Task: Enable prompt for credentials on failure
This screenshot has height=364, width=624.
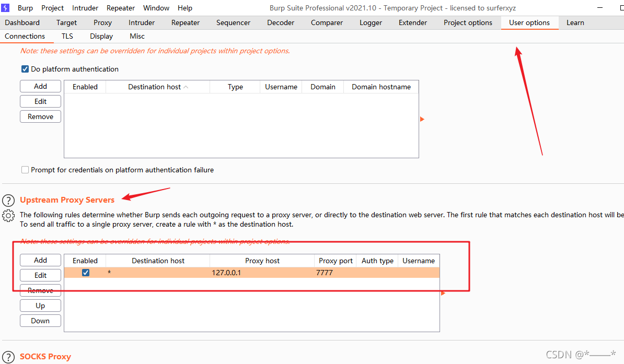Action: click(25, 170)
